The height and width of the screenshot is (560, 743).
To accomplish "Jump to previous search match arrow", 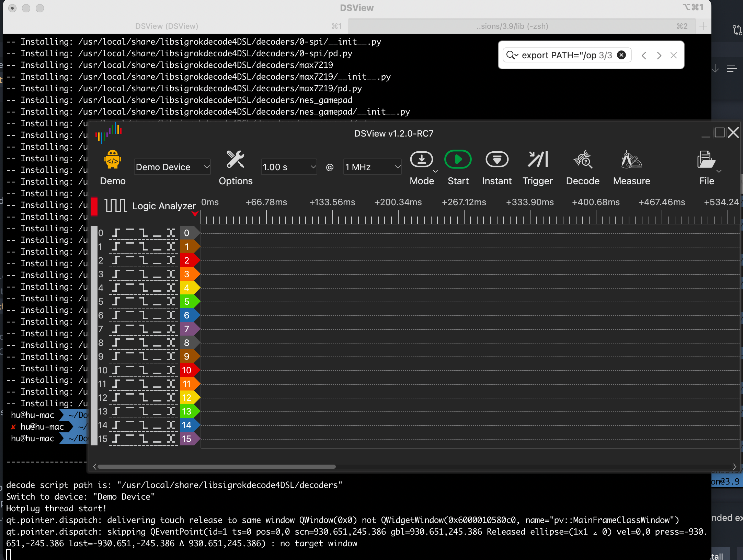I will tap(644, 55).
